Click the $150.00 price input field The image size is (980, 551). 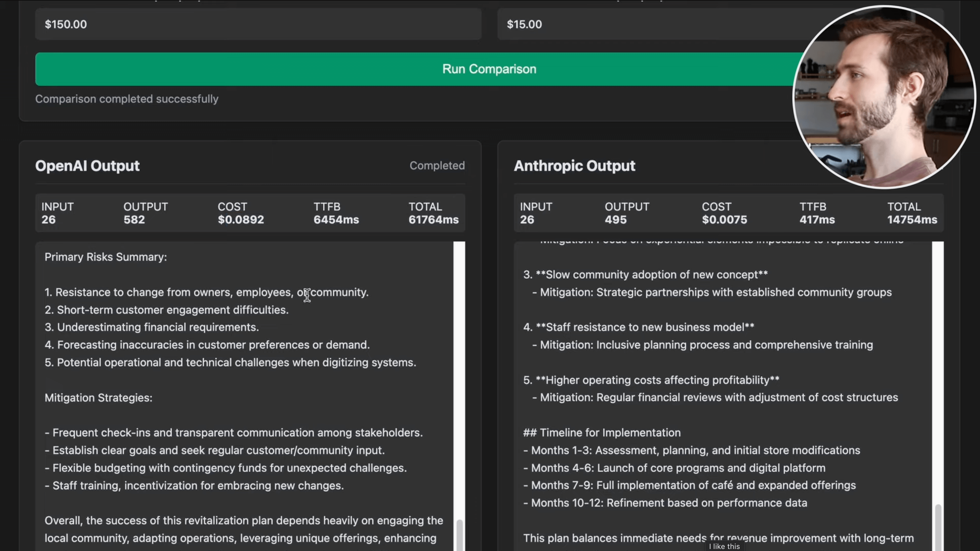(258, 24)
